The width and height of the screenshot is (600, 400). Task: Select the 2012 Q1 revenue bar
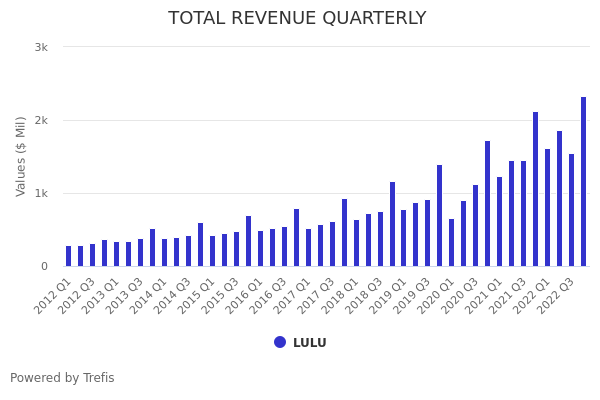[69, 256]
